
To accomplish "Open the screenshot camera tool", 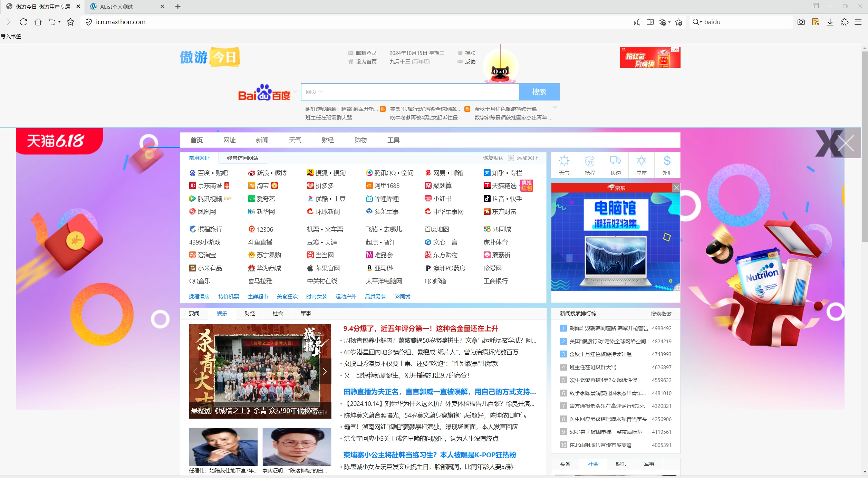I will click(801, 22).
